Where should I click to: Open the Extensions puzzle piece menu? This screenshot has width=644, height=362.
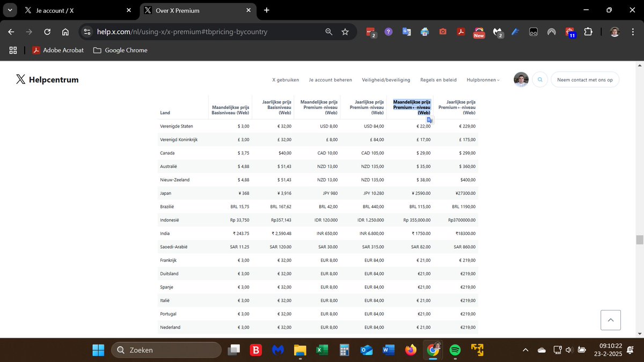[588, 32]
